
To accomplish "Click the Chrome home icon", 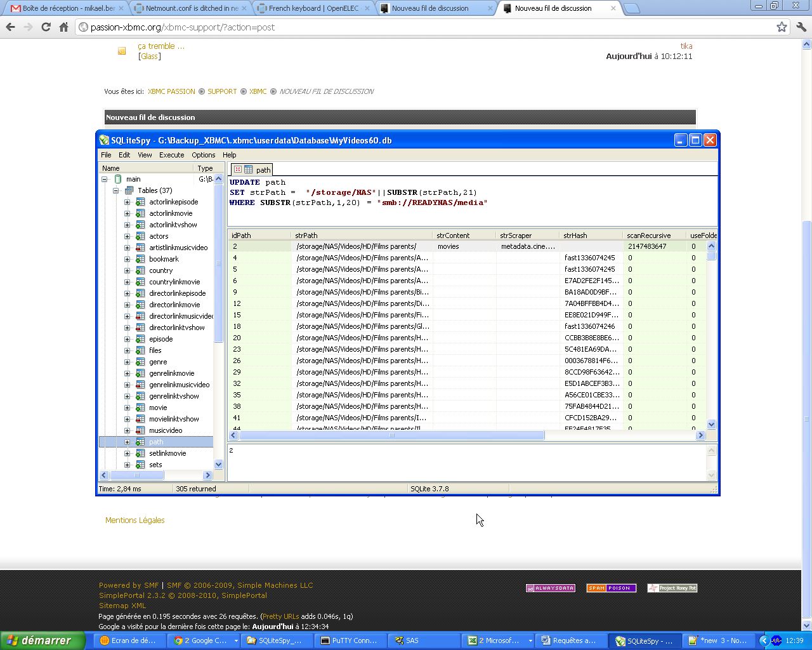I will click(x=63, y=27).
